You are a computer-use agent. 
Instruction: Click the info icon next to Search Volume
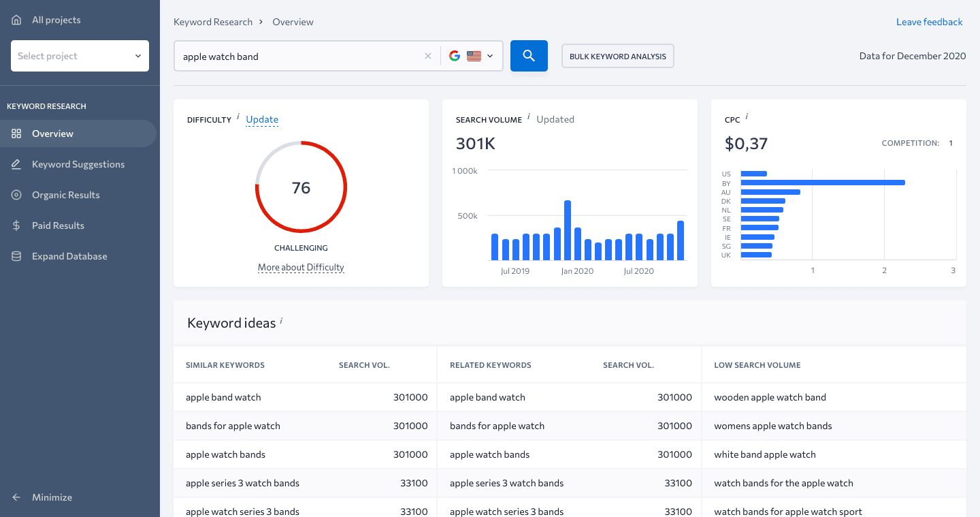coord(529,117)
